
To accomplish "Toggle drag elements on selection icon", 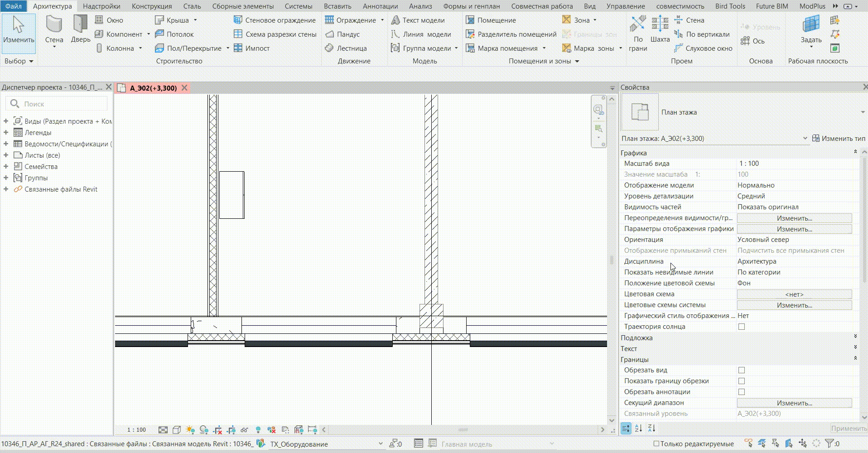I will coord(803,443).
